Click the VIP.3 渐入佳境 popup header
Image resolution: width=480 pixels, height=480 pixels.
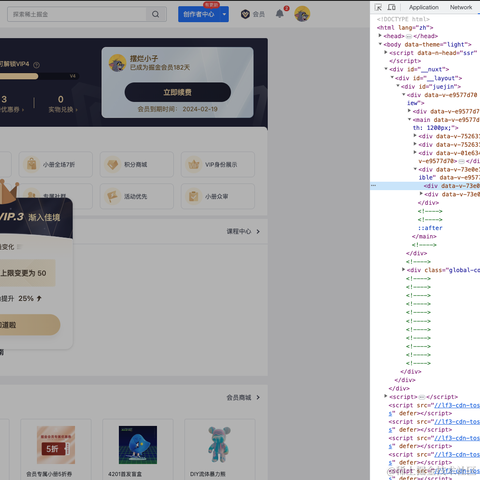click(x=36, y=218)
